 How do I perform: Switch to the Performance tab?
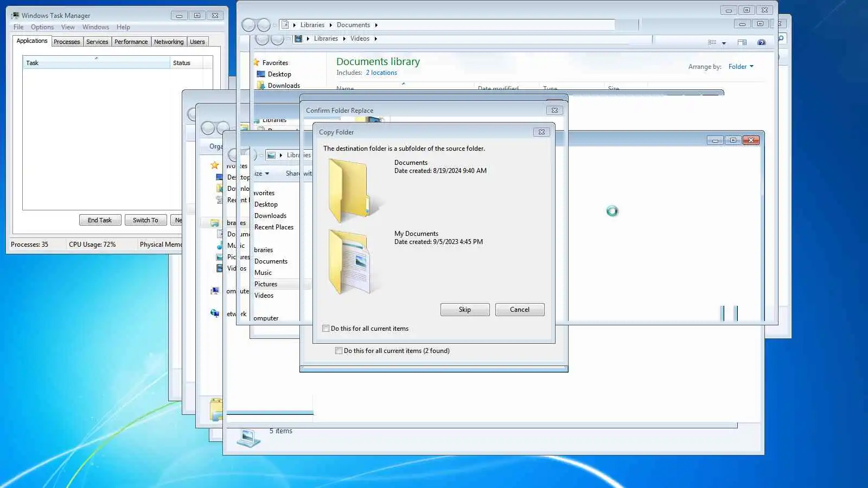tap(131, 42)
